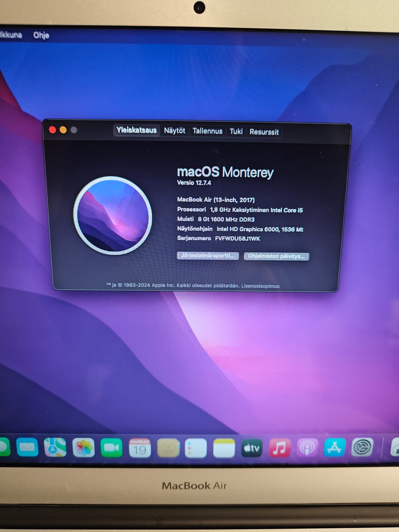Click the Järjestelmäraportti button
The image size is (399, 532).
pyautogui.click(x=208, y=256)
